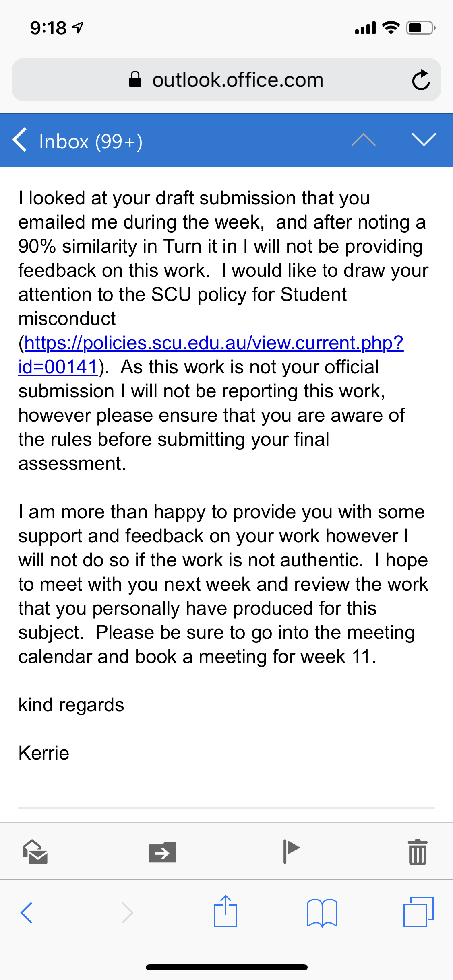Click the id=00141 link text

pyautogui.click(x=58, y=367)
